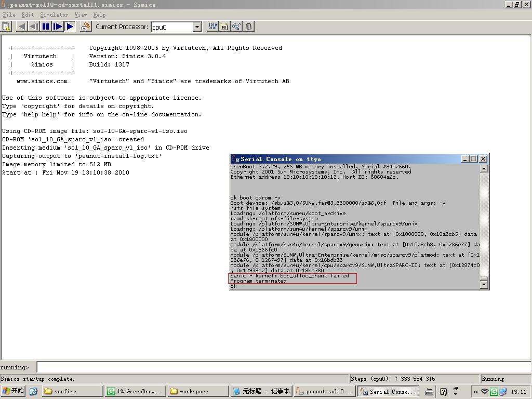Screen dimensions: 532x399
Task: Open the Edit menu
Action: 28,15
